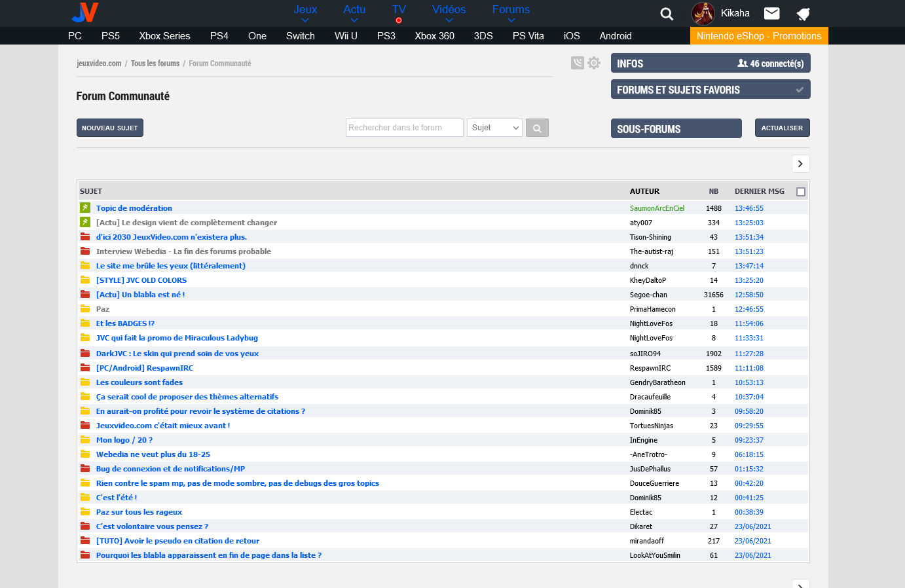Click the connected users icon in INFOS
The height and width of the screenshot is (588, 905).
pos(742,64)
